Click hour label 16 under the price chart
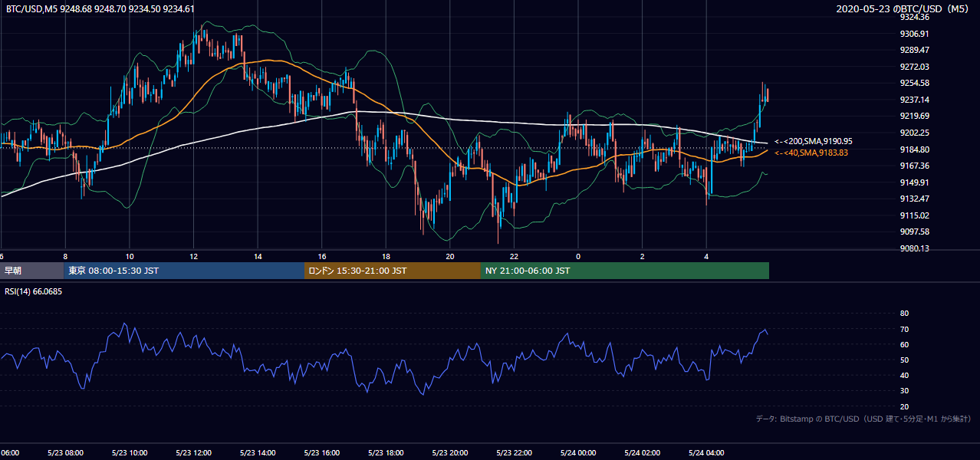The width and height of the screenshot is (980, 460). click(x=322, y=257)
